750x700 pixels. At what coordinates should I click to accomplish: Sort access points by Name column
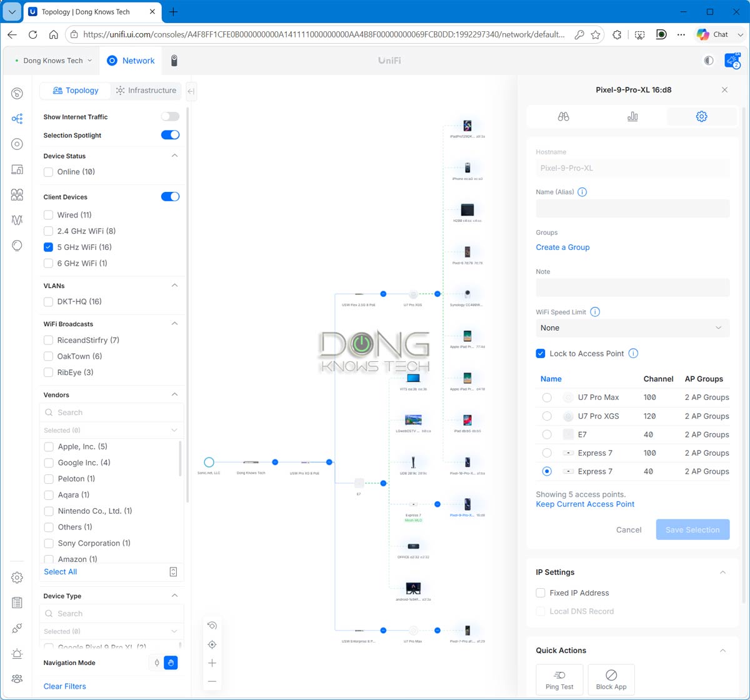pyautogui.click(x=551, y=379)
